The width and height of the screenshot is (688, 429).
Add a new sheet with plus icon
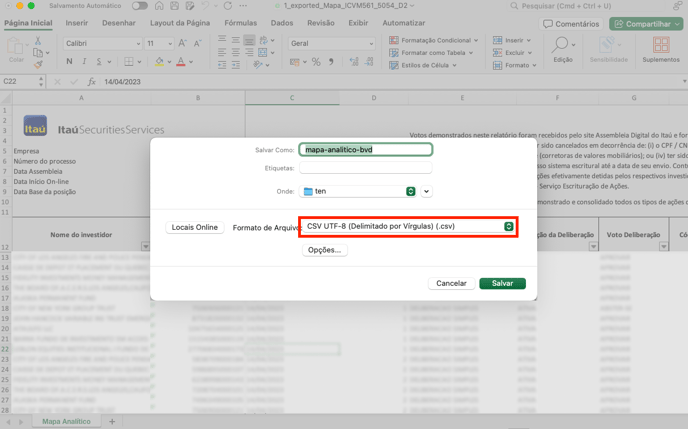(112, 422)
